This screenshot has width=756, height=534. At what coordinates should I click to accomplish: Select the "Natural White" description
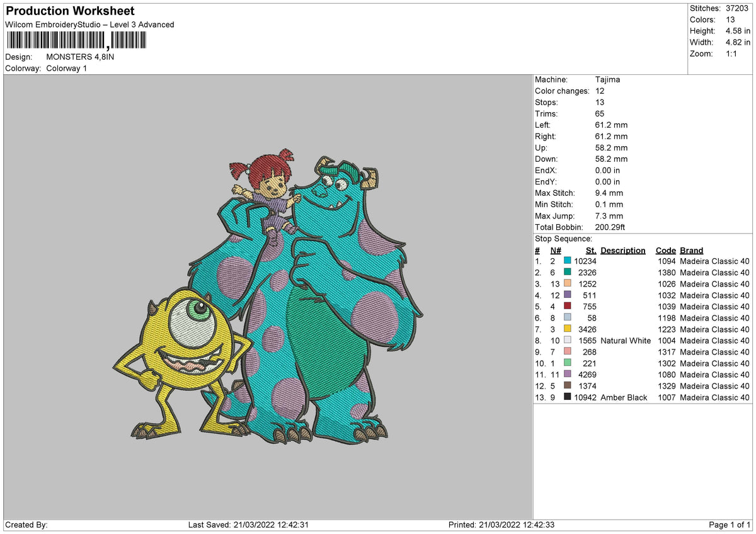click(626, 341)
